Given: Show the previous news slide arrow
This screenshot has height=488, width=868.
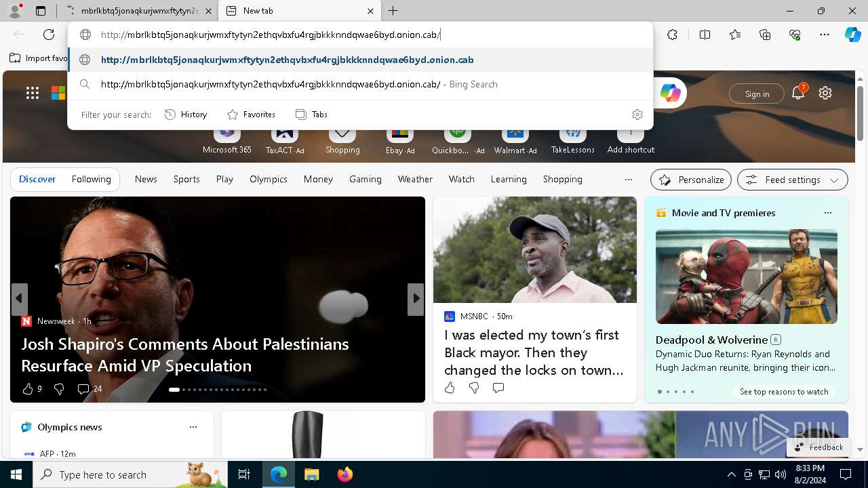Looking at the screenshot, I should pyautogui.click(x=19, y=298).
